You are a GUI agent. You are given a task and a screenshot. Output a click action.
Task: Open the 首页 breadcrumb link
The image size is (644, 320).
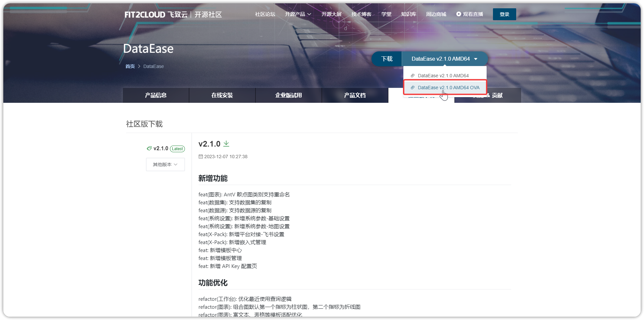[x=129, y=66]
